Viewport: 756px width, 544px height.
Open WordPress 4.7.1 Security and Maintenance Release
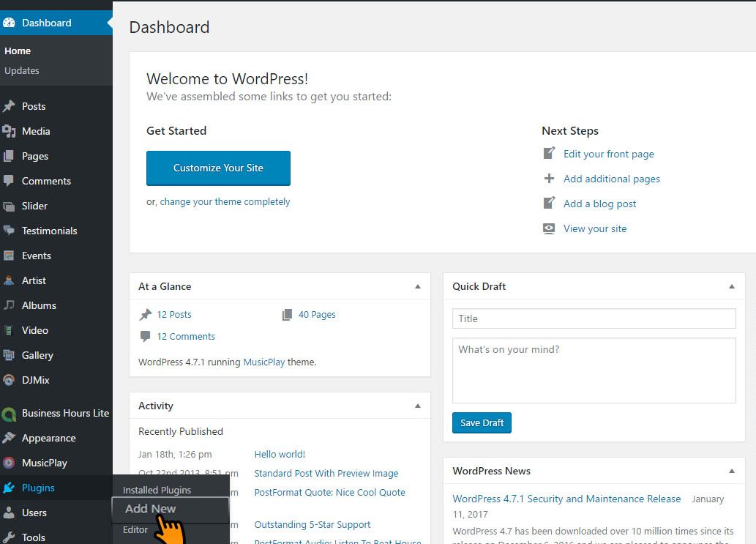(566, 499)
